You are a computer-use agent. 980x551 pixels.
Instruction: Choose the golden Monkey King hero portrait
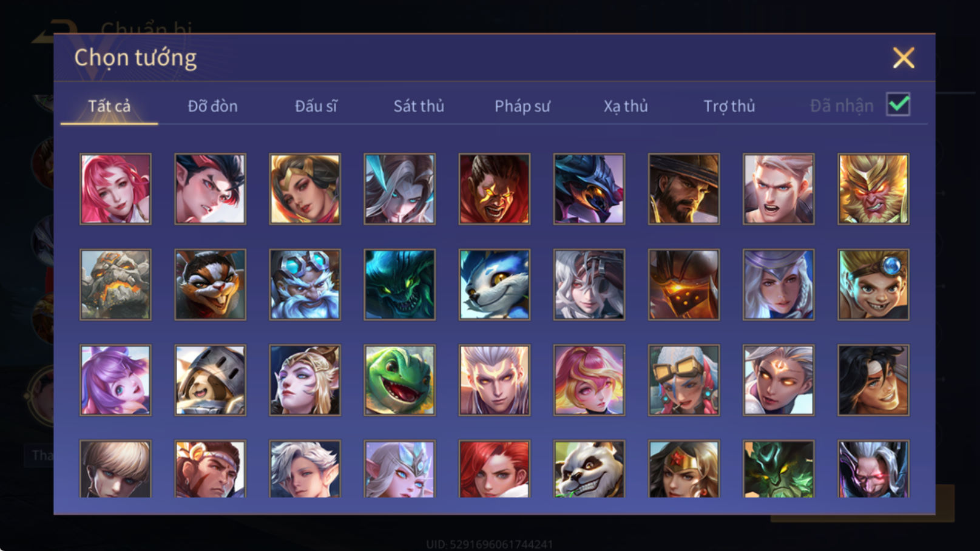873,189
